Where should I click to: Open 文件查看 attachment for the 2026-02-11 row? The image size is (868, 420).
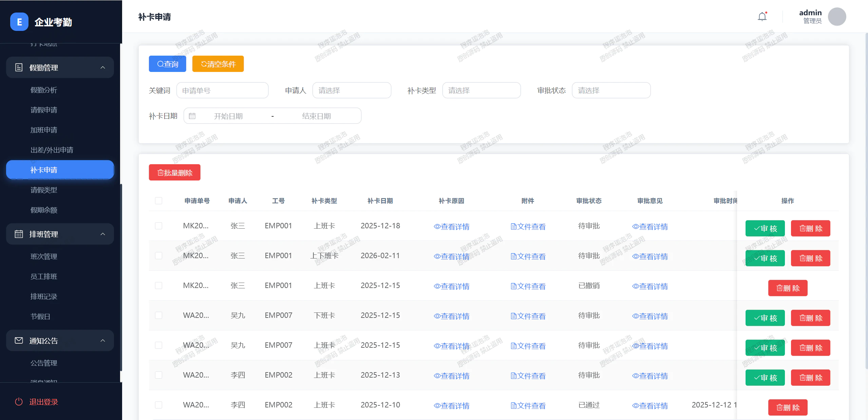click(528, 256)
